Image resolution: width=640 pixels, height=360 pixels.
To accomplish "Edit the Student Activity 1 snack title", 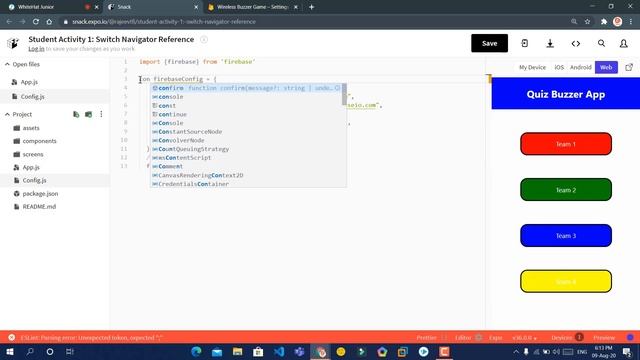I will click(111, 39).
